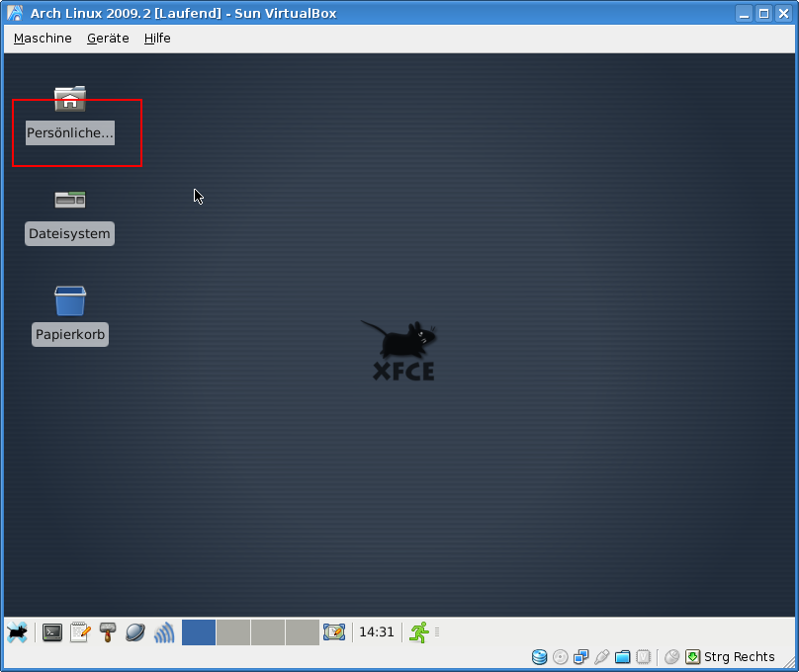
Task: Open the Hilfe menu
Action: pyautogui.click(x=157, y=38)
